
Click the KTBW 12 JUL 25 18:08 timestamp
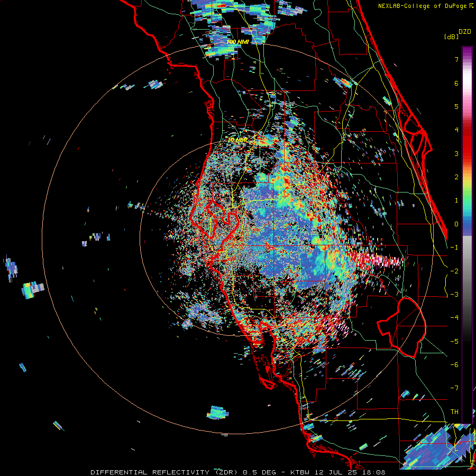(337, 472)
